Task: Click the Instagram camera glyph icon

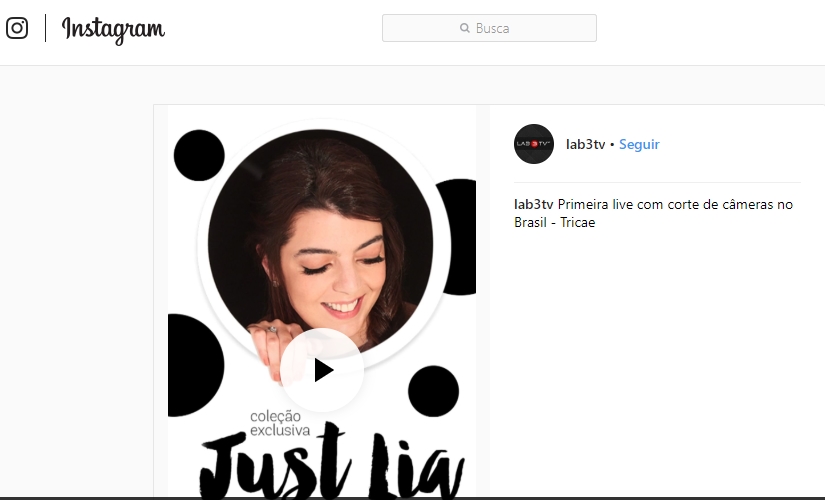Action: [x=17, y=28]
